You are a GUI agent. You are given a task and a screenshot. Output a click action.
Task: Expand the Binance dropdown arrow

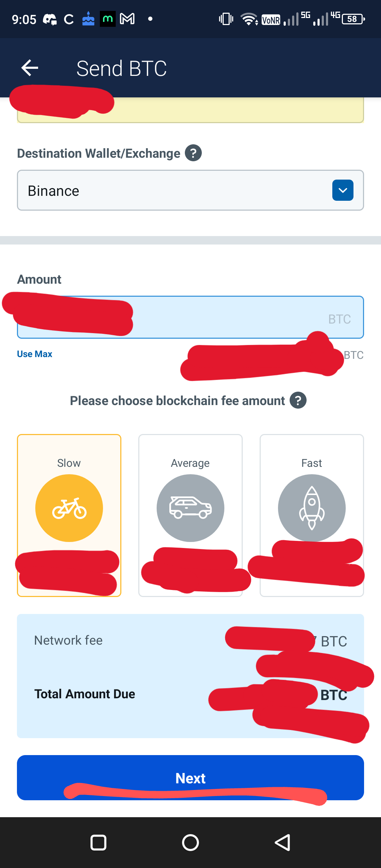(x=343, y=190)
